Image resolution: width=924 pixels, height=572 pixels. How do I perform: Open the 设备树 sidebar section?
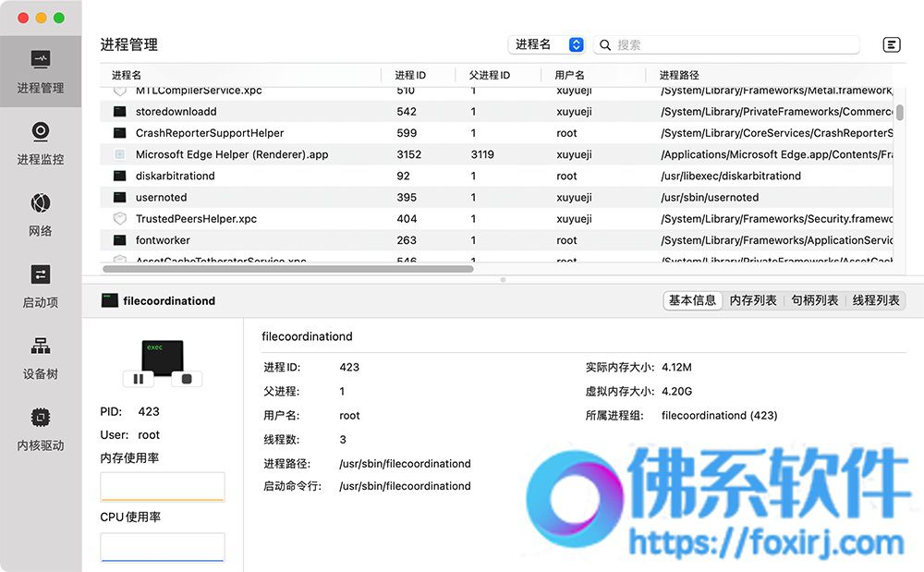(41, 359)
